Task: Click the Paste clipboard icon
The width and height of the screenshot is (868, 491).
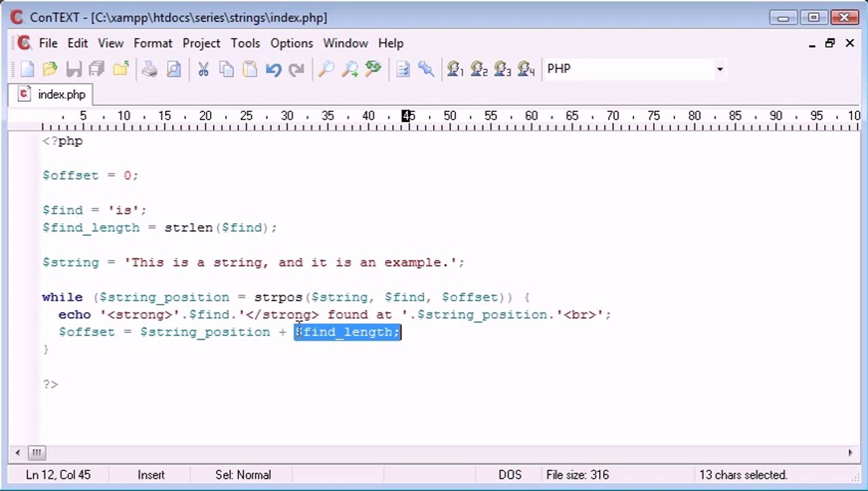Action: coord(249,69)
